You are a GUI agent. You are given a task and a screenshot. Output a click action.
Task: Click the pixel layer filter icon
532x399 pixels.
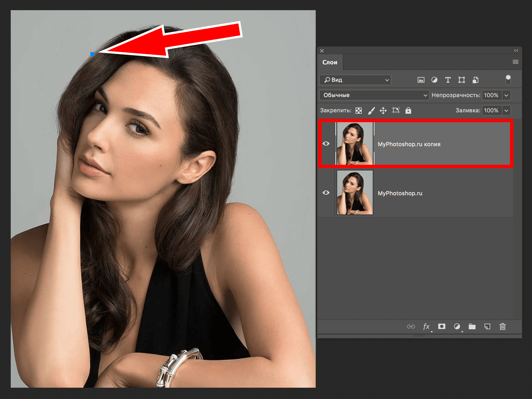(421, 80)
